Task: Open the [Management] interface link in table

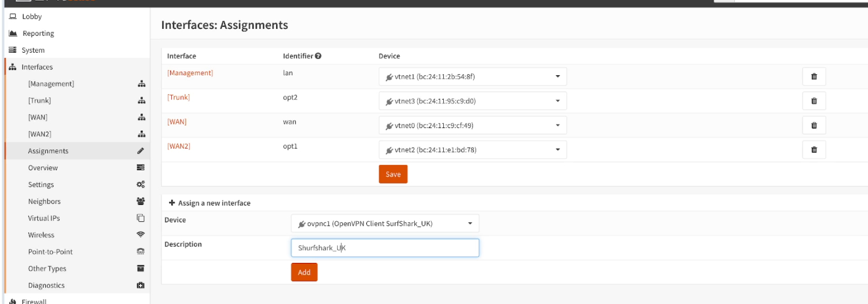Action: point(190,73)
